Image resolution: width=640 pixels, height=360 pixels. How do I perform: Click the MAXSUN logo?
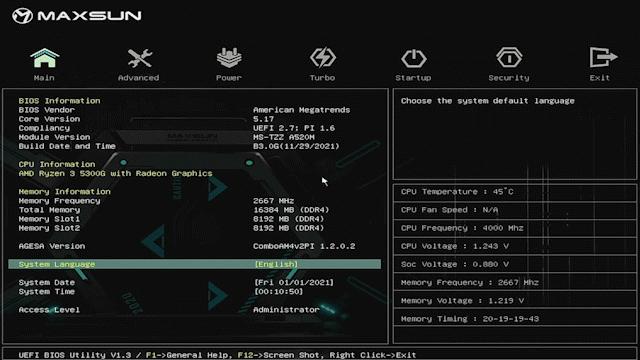[x=77, y=16]
